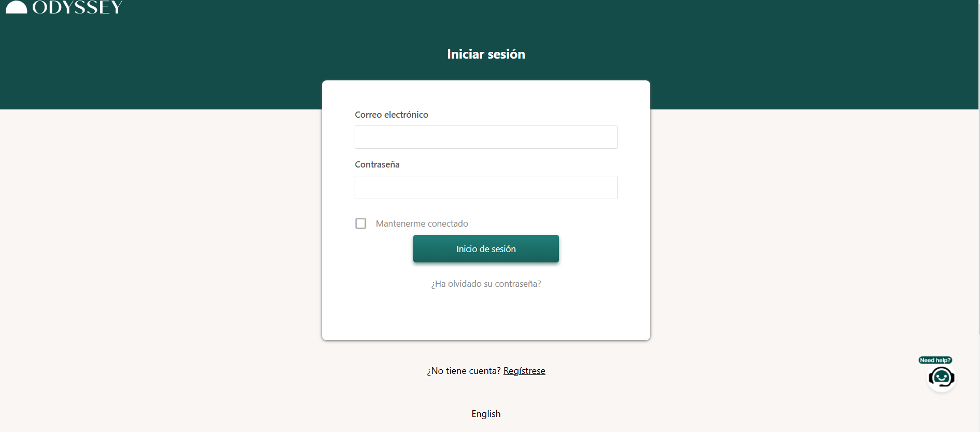Tick the Mantenerme conectado checkbox
Screen dimensions: 980x432
pos(361,224)
